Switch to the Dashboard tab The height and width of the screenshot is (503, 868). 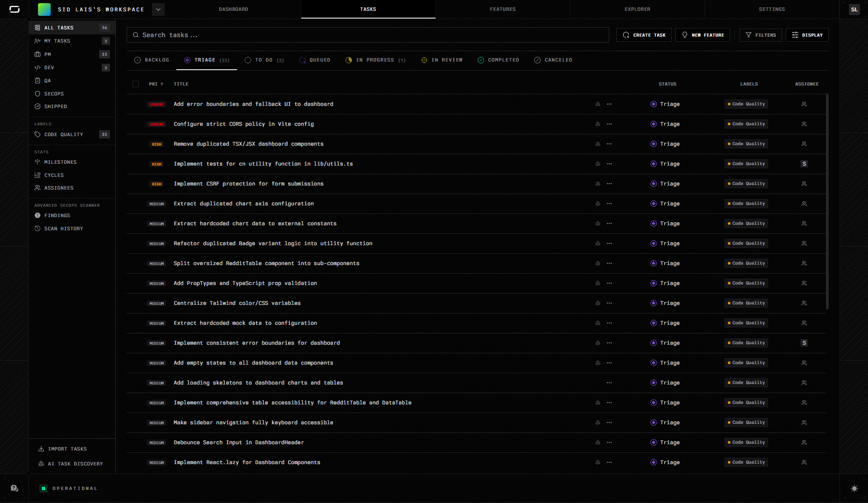[x=233, y=9]
